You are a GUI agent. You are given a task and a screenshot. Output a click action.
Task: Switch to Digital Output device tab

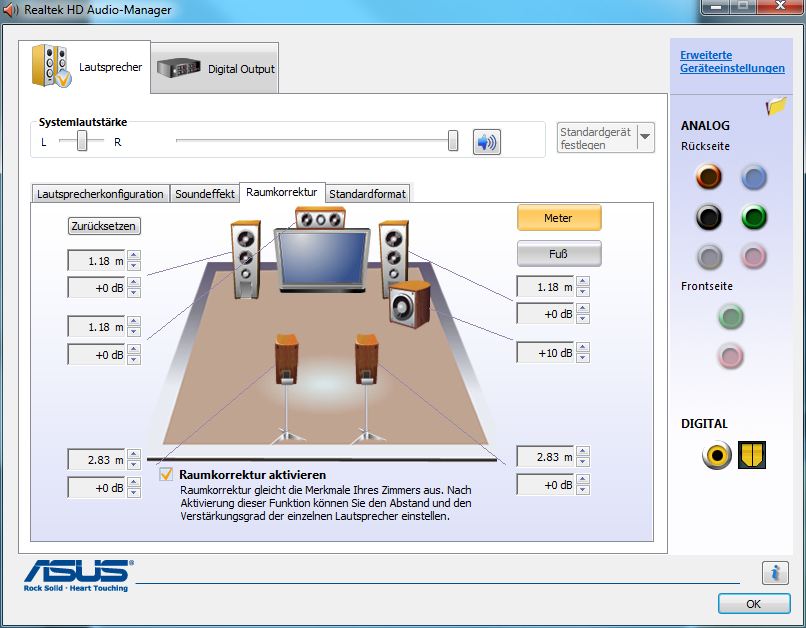coord(215,68)
